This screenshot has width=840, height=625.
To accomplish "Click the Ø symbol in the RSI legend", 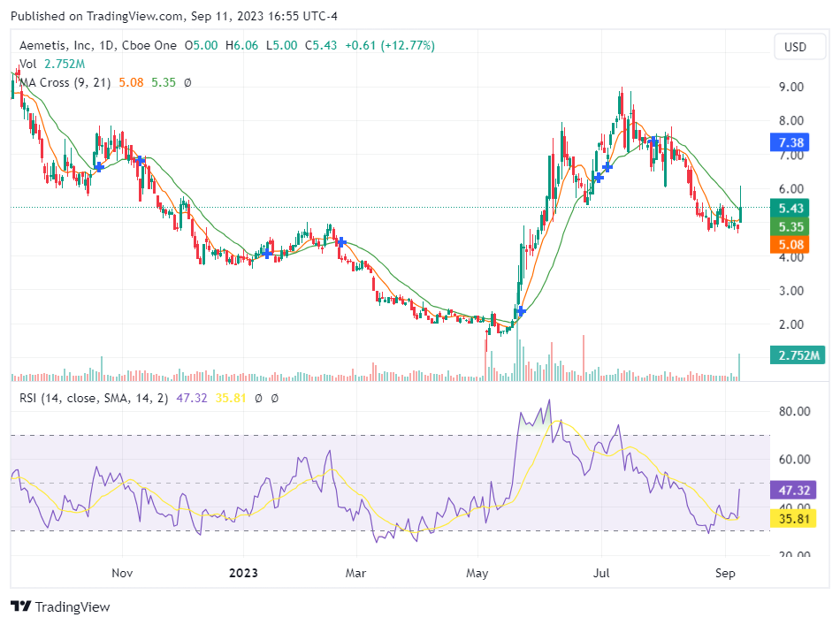I will pyautogui.click(x=257, y=399).
